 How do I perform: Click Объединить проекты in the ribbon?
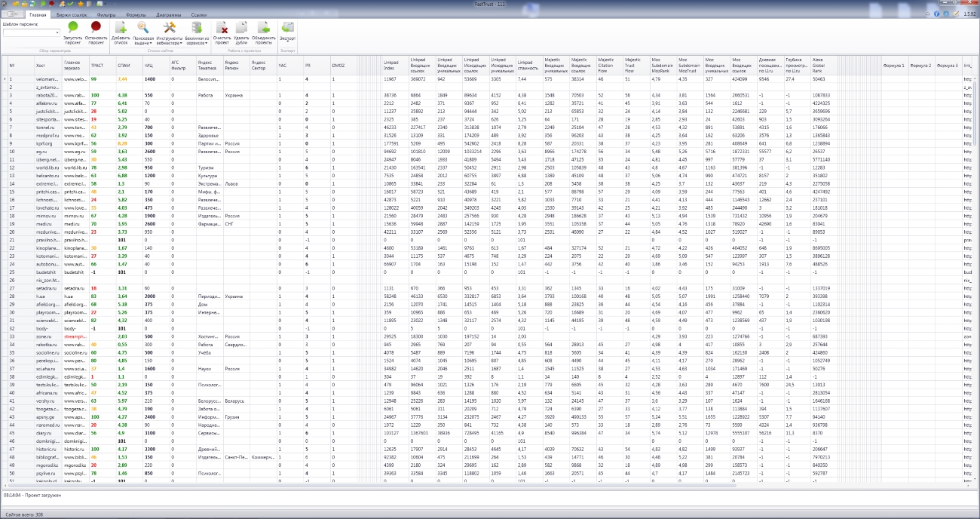point(264,32)
